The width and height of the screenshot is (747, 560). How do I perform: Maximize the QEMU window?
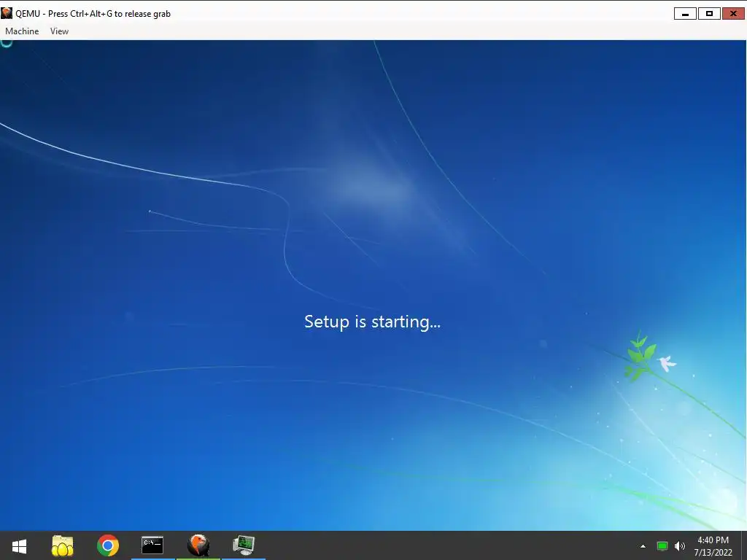click(x=709, y=14)
